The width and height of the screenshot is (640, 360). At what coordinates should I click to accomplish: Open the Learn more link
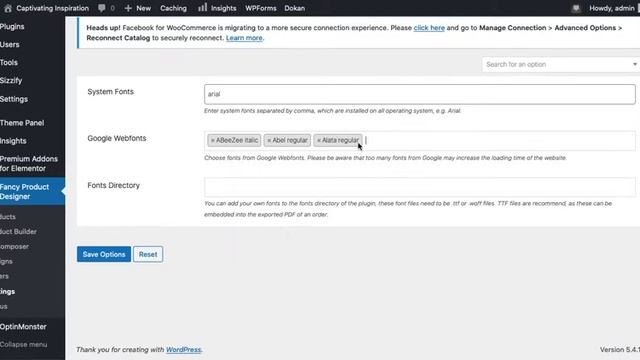[244, 38]
